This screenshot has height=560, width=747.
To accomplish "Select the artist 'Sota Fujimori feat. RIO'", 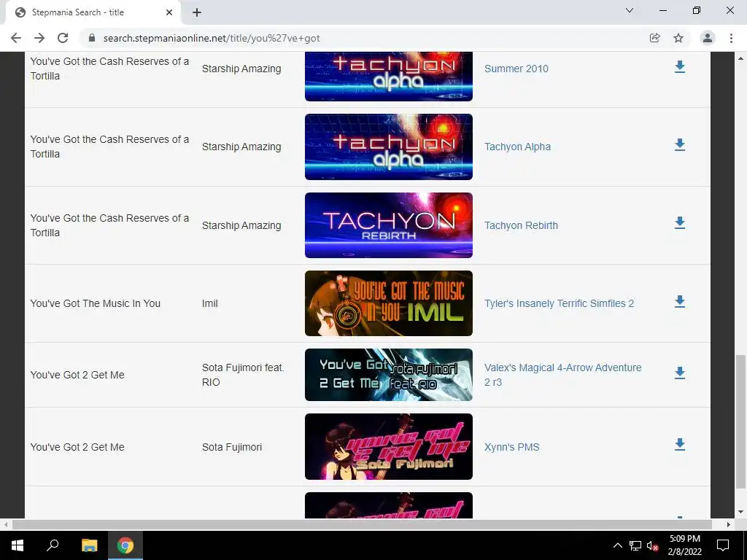I will click(243, 375).
